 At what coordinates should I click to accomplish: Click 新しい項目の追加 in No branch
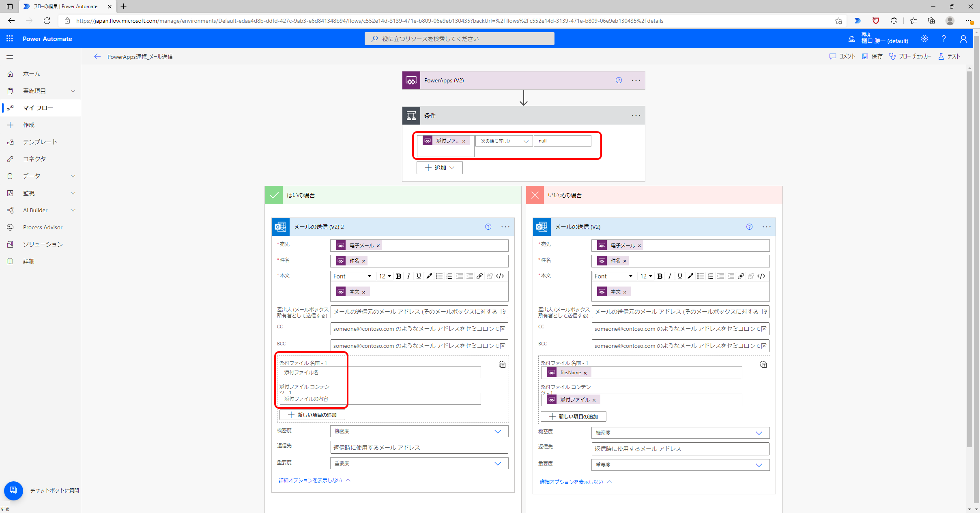point(573,416)
